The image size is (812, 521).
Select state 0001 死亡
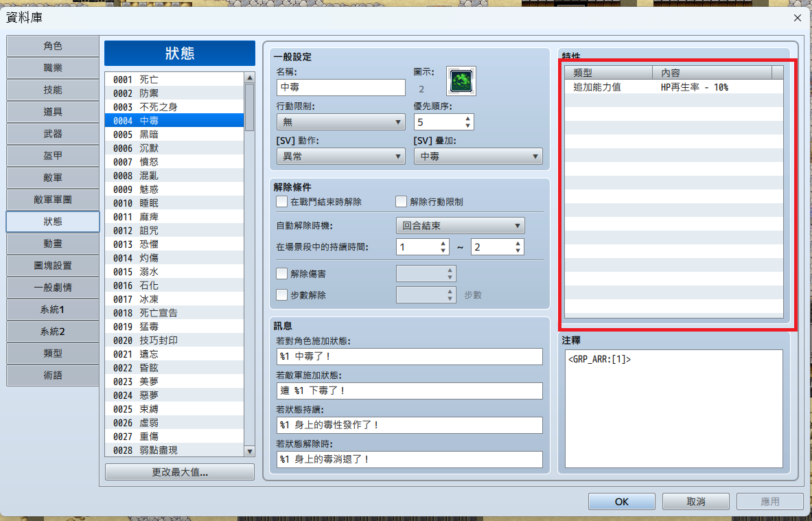point(174,79)
